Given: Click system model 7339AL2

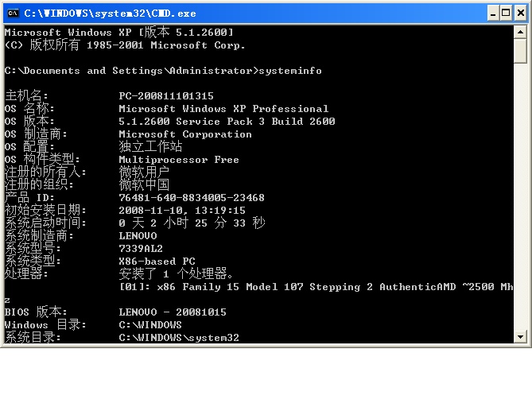Looking at the screenshot, I should pos(141,249).
